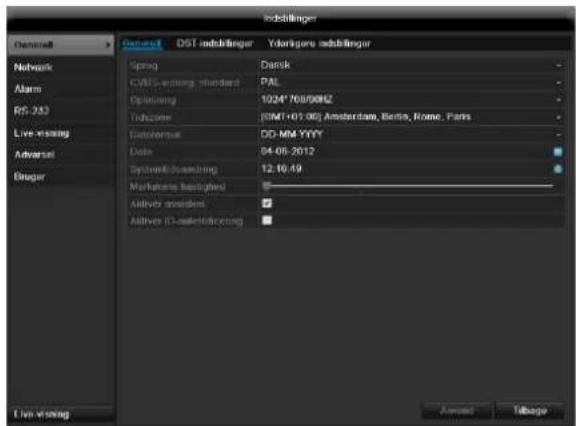
Task: Click the Tilbage button
Action: (x=529, y=411)
